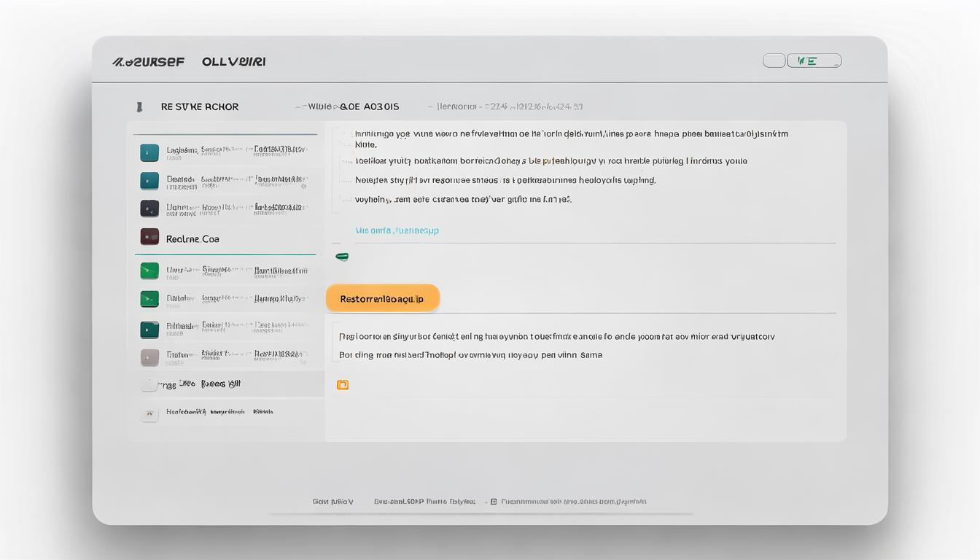
Task: Click the teal icon beside the Lagjasma row
Action: click(149, 152)
